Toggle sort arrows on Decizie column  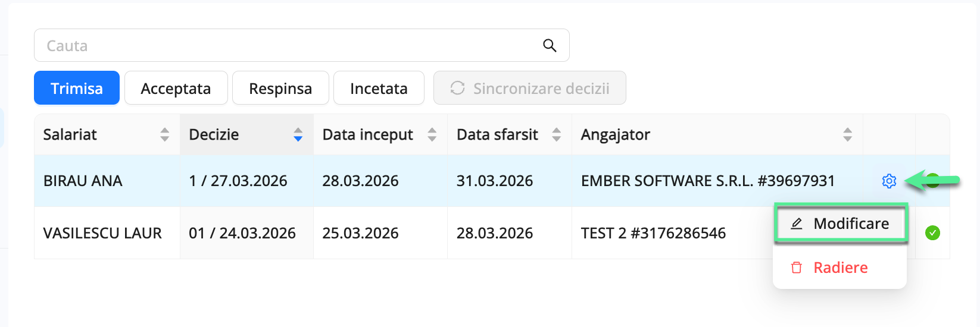tap(298, 134)
